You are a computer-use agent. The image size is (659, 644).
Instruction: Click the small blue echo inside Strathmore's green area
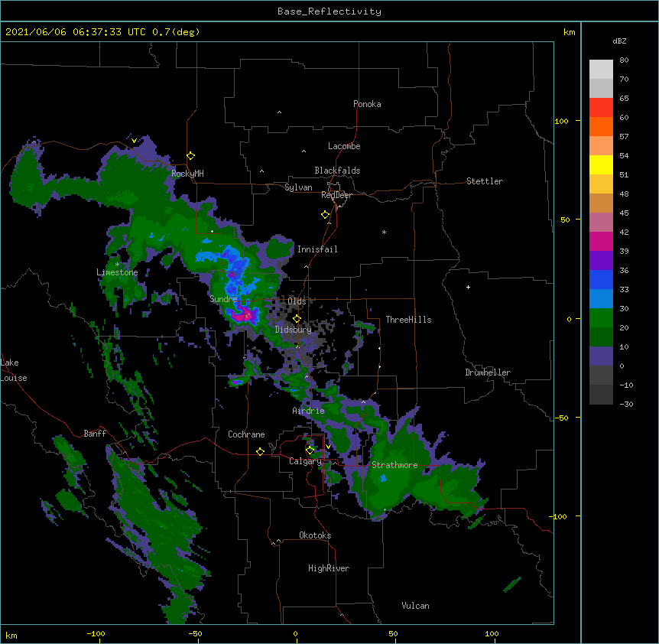tap(383, 478)
